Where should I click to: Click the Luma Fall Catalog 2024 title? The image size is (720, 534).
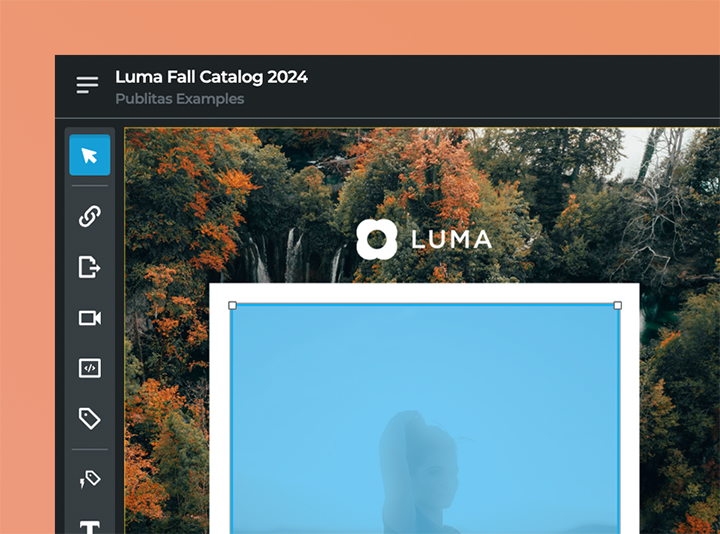pyautogui.click(x=211, y=77)
